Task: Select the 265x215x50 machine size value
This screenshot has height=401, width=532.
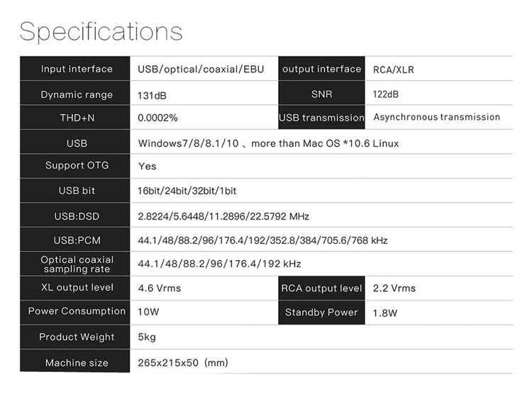Action: coord(183,363)
